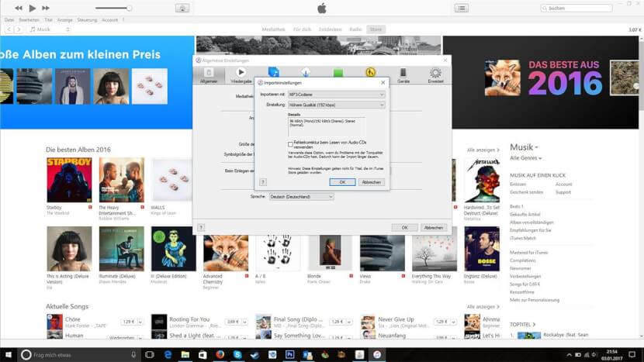
Task: Click OK in Allgemeine Einstellungen window
Action: 404,228
